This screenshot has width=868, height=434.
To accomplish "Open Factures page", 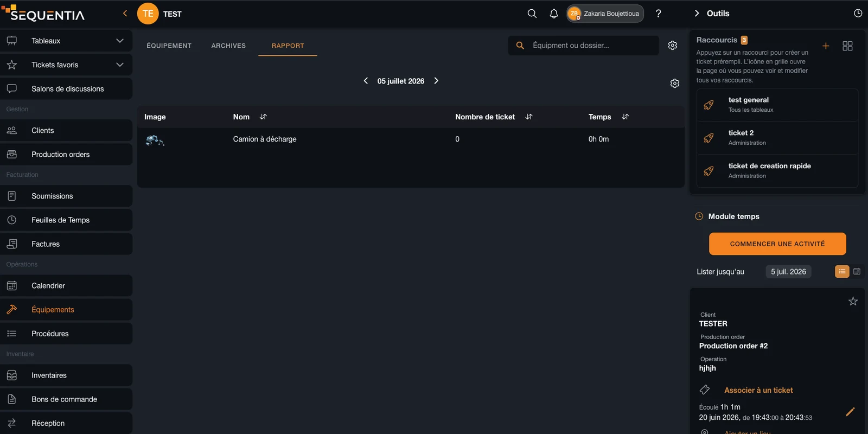I will [66, 244].
